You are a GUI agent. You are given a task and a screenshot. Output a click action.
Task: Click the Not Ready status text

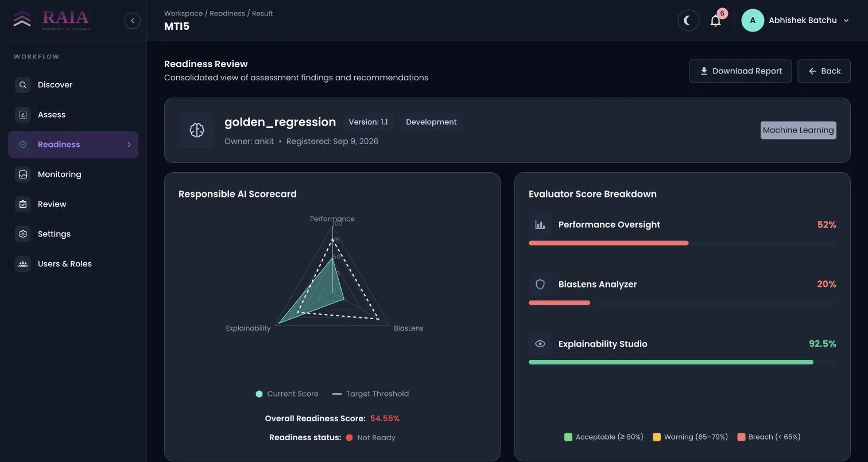click(376, 438)
